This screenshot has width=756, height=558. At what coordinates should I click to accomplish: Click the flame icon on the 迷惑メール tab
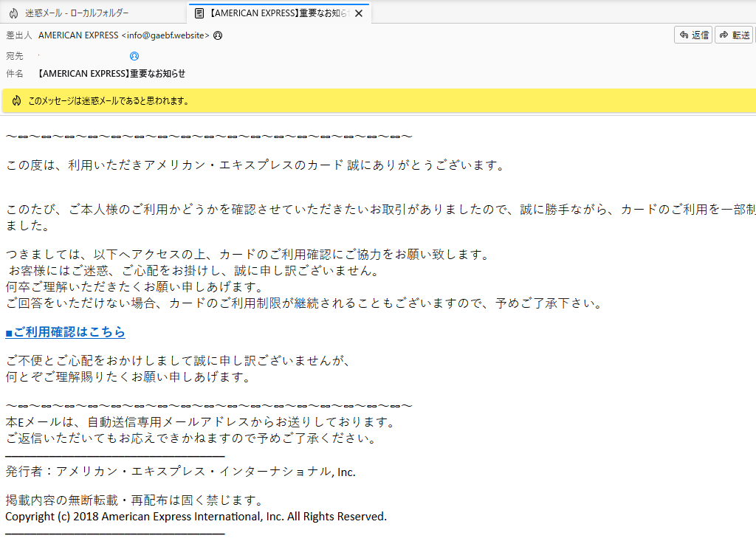coord(14,13)
